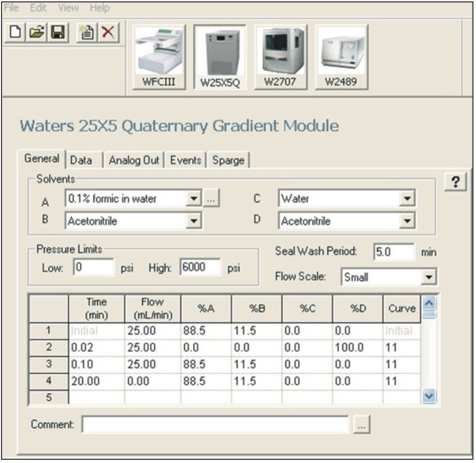This screenshot has width=476, height=463.
Task: Click the %D column header
Action: tap(358, 308)
